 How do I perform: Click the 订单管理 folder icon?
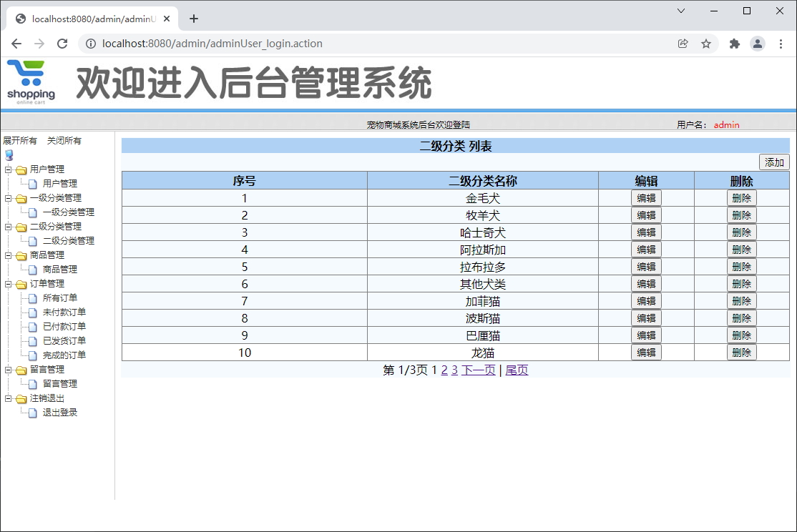[x=21, y=284]
